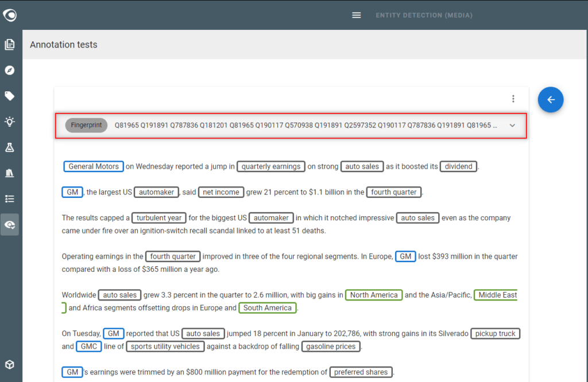Open the compass explore icon in sidebar
The width and height of the screenshot is (588, 382).
coord(10,71)
